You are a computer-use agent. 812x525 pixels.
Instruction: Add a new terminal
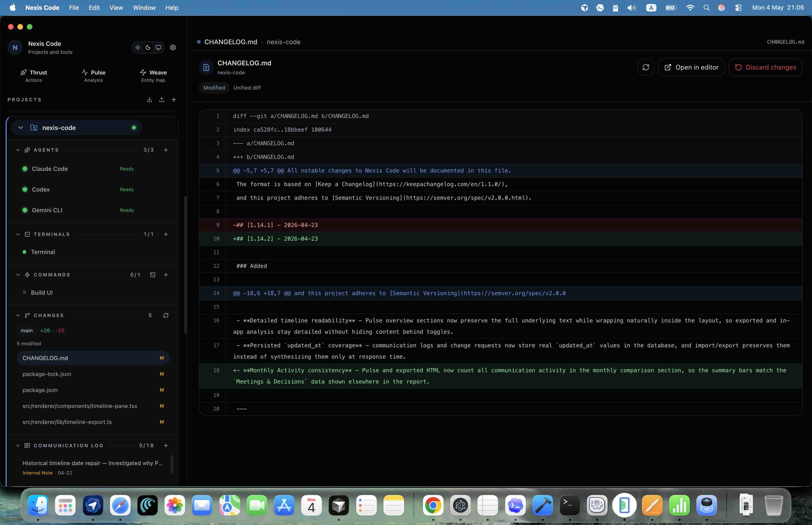(166, 234)
